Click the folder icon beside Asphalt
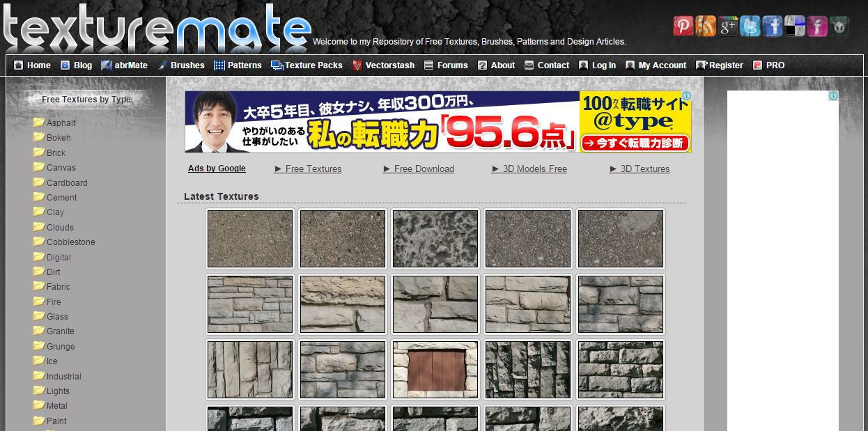 [x=38, y=123]
